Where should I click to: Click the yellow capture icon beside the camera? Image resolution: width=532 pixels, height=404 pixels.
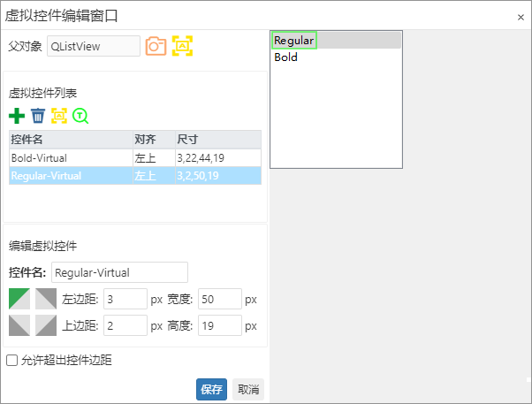182,46
